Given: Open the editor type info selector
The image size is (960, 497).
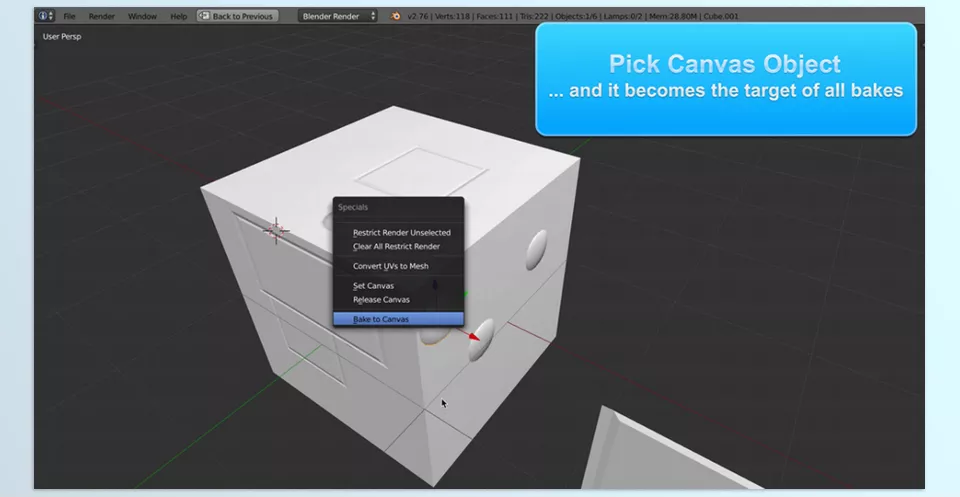Looking at the screenshot, I should (46, 16).
